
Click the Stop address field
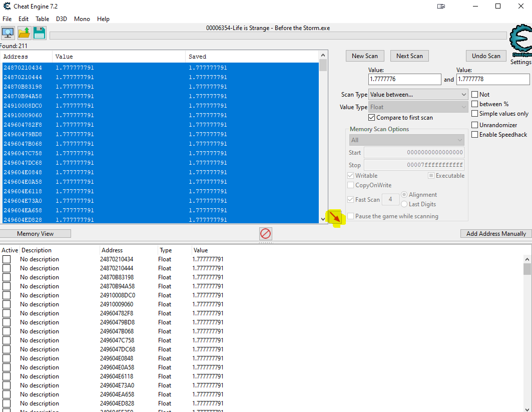(414, 165)
